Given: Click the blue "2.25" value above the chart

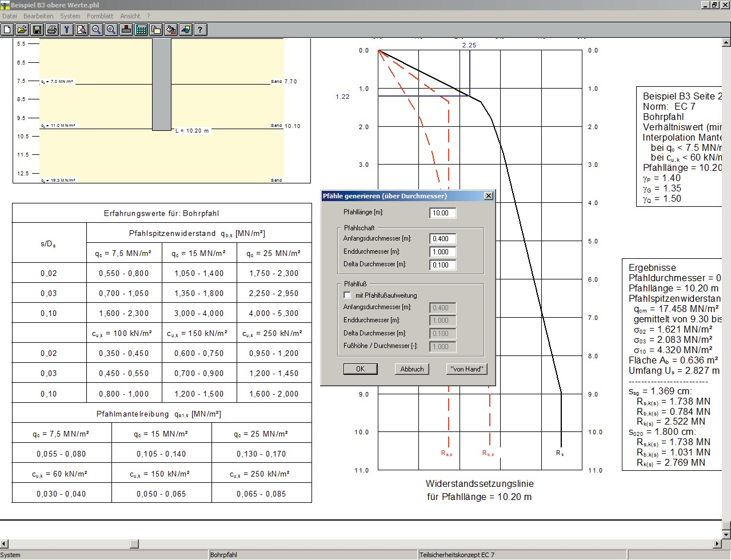Looking at the screenshot, I should (x=469, y=45).
